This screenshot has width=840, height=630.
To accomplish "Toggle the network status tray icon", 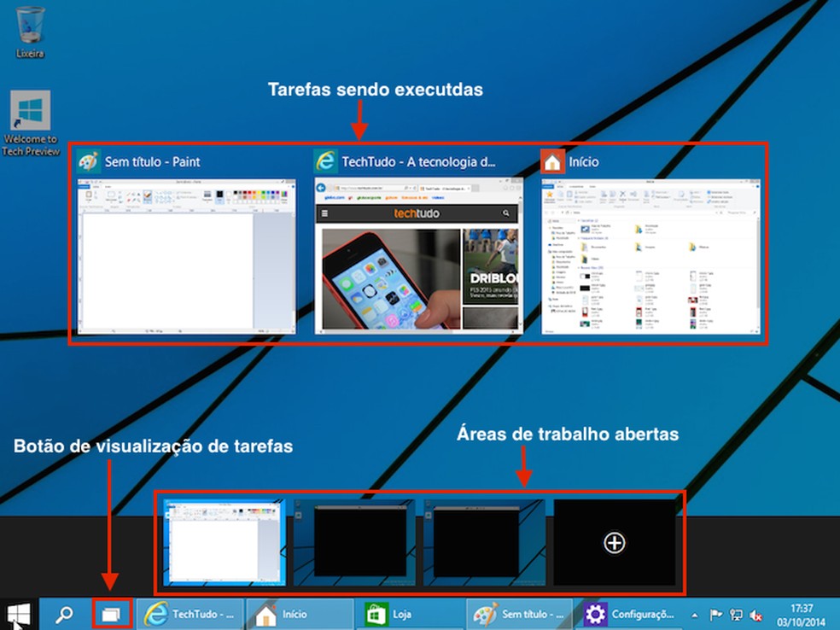I will point(738,615).
